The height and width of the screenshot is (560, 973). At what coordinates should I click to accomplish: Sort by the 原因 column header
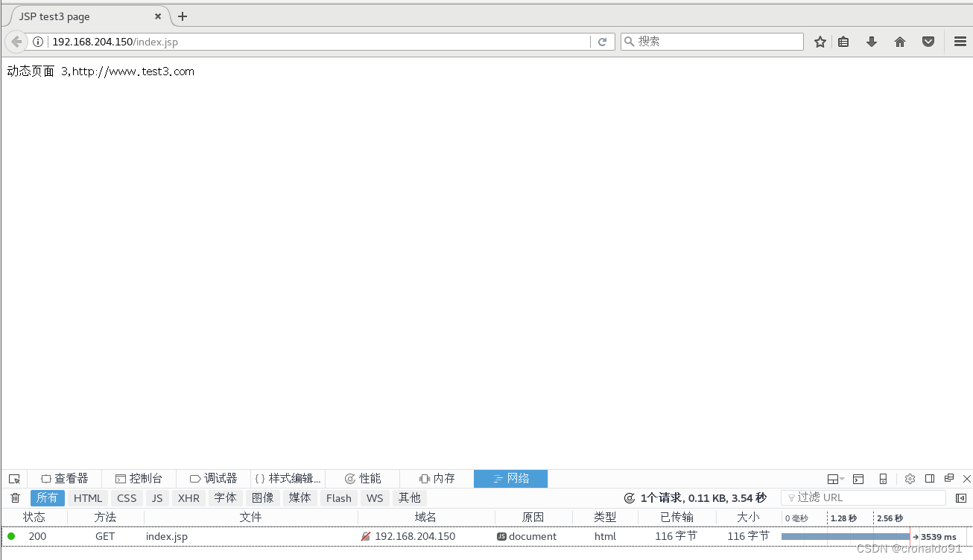pos(533,518)
